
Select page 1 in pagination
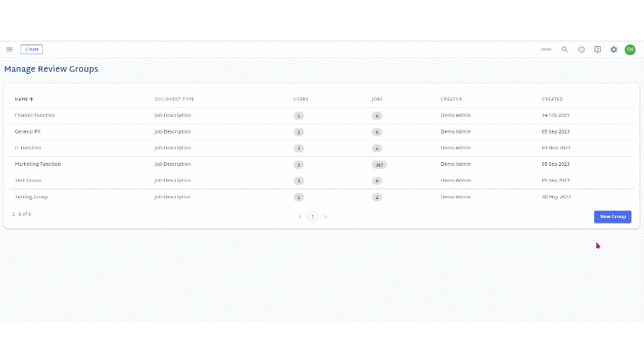click(x=313, y=216)
